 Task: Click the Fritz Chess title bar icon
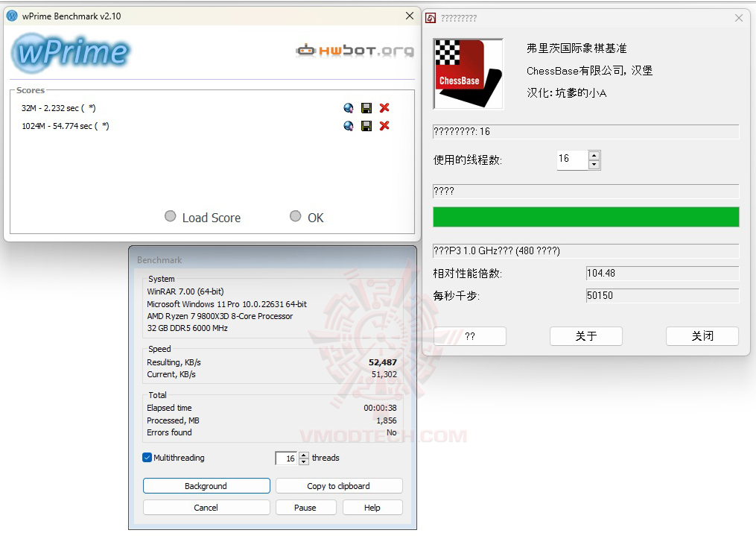[x=431, y=19]
